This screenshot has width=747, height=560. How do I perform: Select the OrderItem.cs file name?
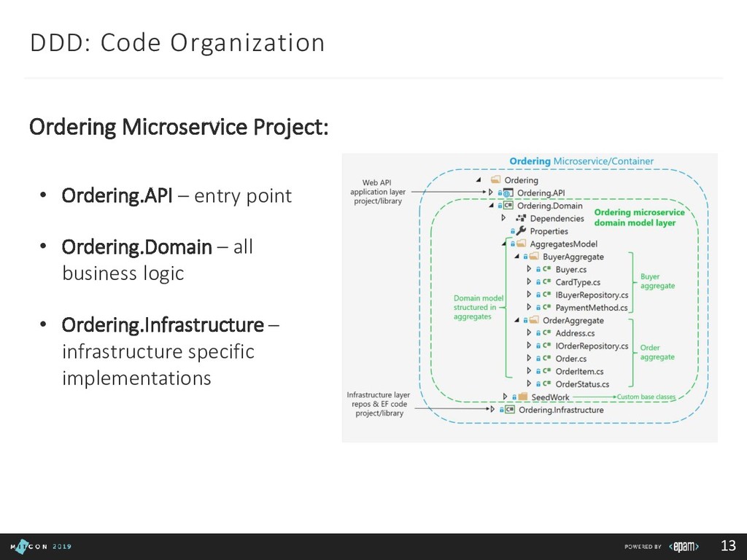point(579,371)
